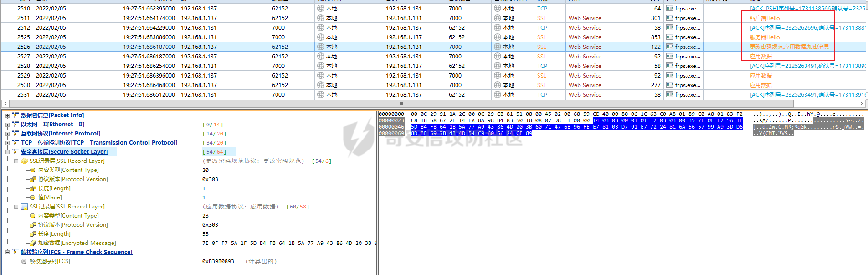Click the 客户端Hello summary in row 2511
868x275 pixels.
pyautogui.click(x=765, y=18)
